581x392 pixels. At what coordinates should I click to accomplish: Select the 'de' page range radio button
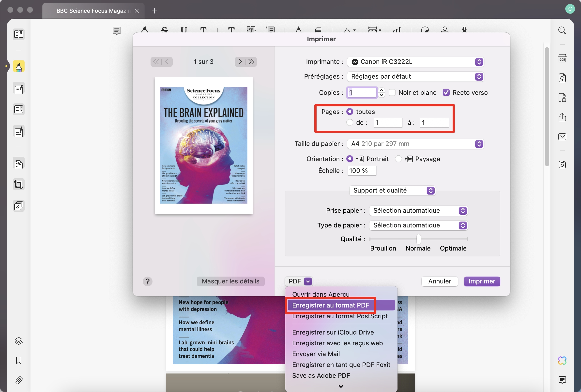point(349,123)
